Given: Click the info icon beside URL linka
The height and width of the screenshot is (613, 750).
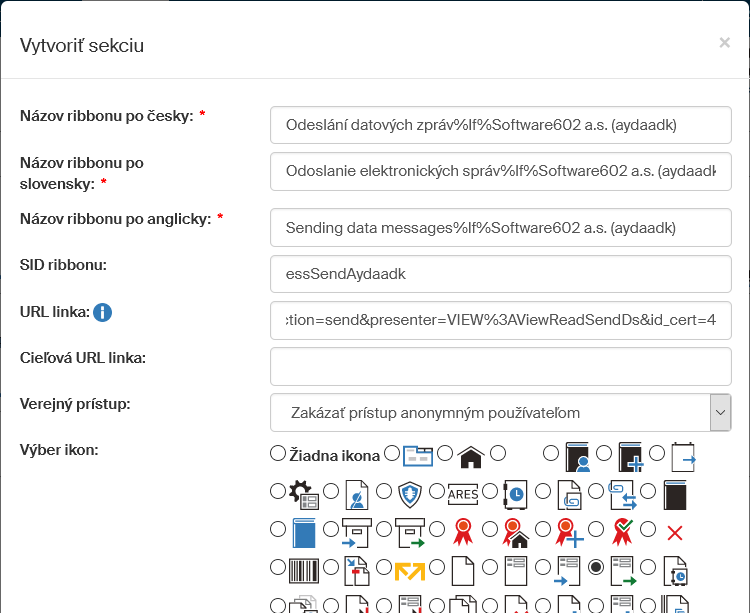Looking at the screenshot, I should [102, 313].
